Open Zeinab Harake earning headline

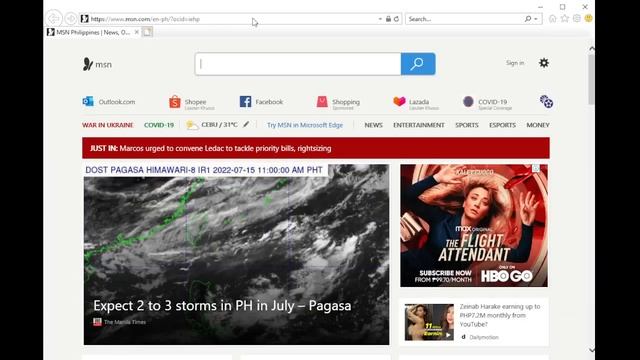pos(500,315)
